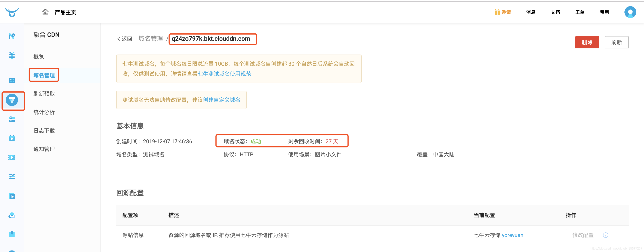
Task: Click the Qiniu bull logo
Action: 12,12
